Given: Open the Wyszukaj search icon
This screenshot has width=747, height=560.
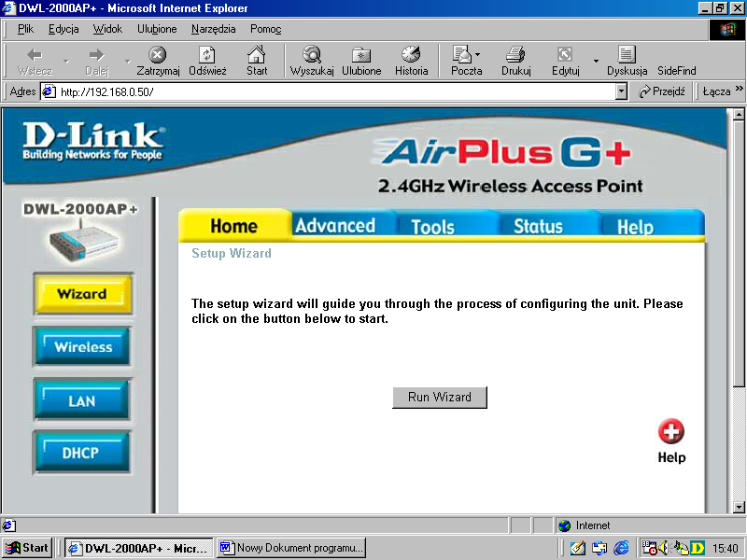Looking at the screenshot, I should (312, 55).
